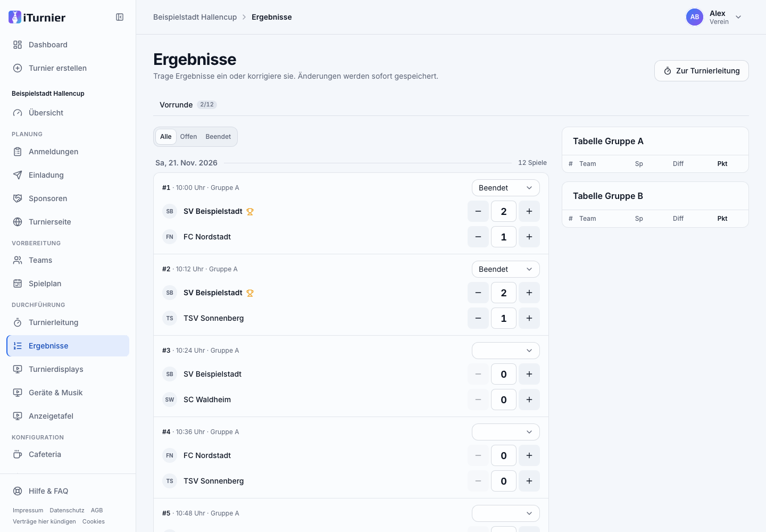Open empty status dropdown for match #4

click(506, 432)
